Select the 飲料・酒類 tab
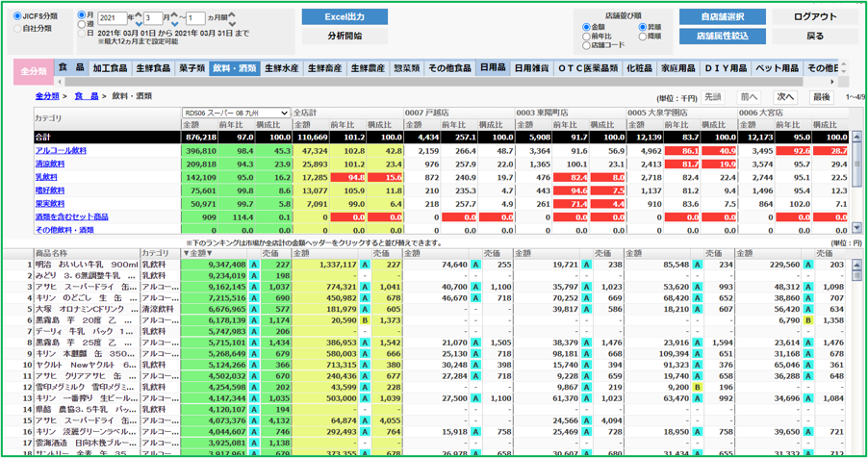The height and width of the screenshot is (458, 868). coord(235,68)
